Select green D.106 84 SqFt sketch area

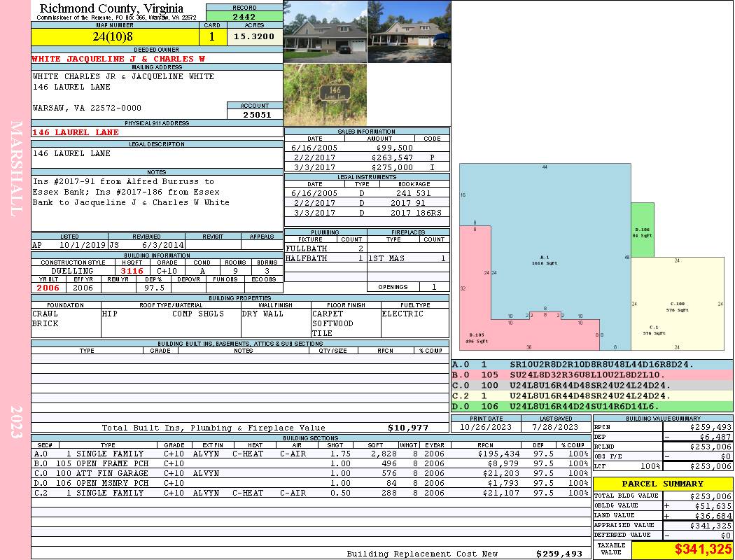[x=643, y=231]
